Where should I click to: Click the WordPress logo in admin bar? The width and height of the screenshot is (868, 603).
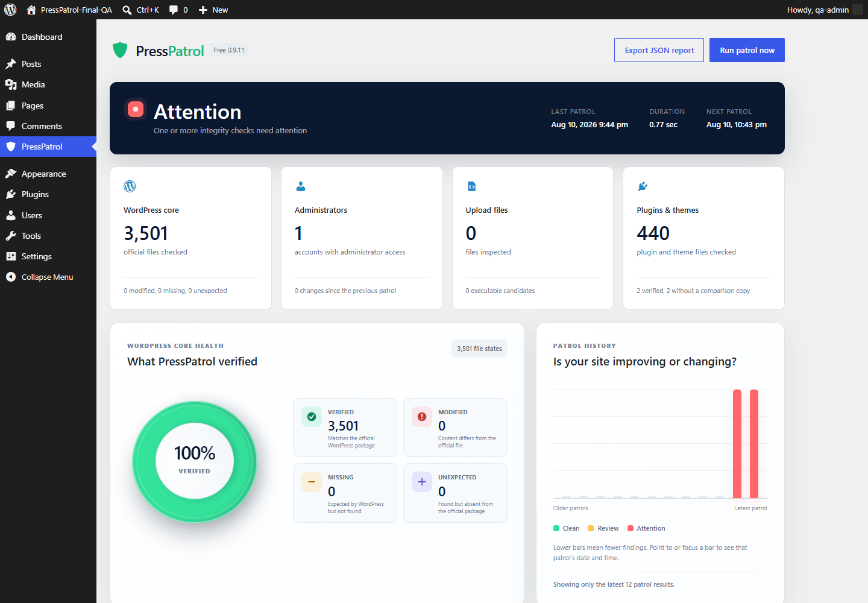[10, 10]
